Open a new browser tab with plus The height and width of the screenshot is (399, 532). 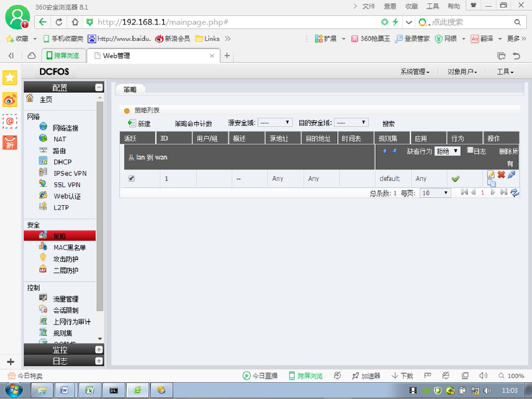227,55
